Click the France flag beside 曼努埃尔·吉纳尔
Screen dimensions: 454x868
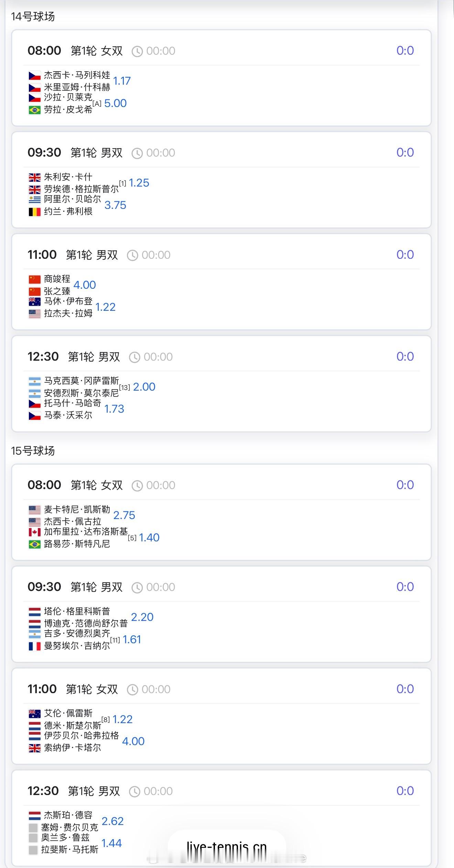[35, 646]
